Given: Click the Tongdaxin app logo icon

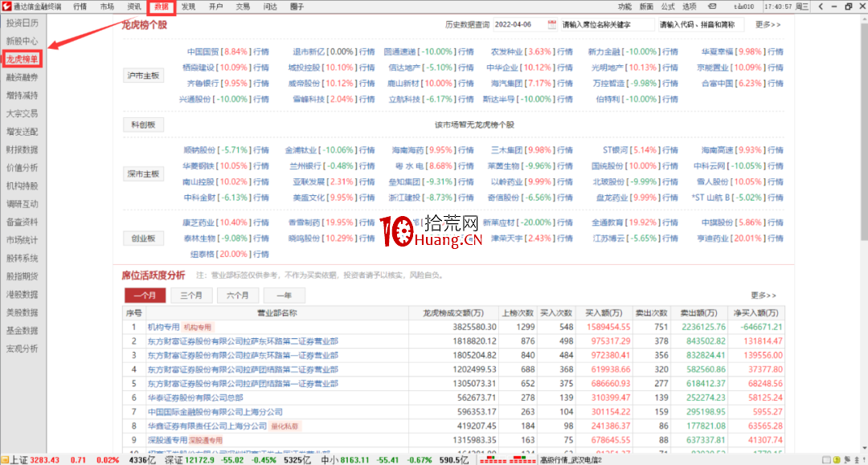Looking at the screenshot, I should click(x=6, y=6).
